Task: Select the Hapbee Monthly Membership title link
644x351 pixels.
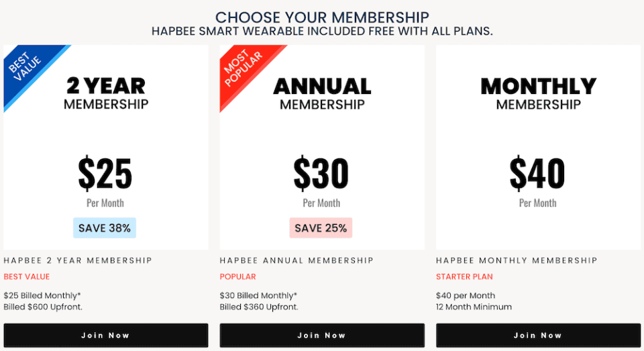Action: click(x=517, y=260)
